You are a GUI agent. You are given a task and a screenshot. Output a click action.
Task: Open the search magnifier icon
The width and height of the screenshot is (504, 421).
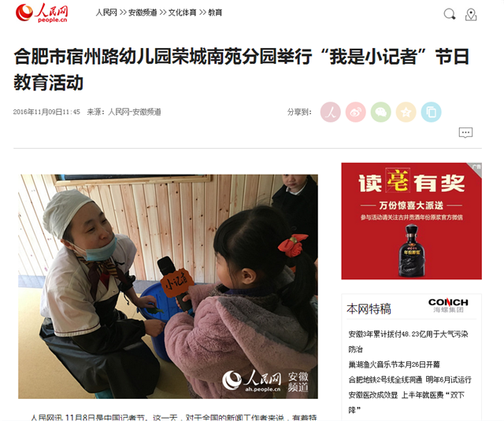450,14
